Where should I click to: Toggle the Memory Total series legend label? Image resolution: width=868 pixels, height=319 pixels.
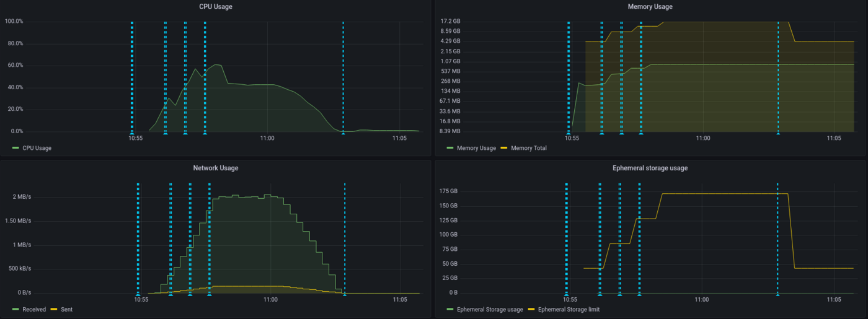pyautogui.click(x=528, y=148)
